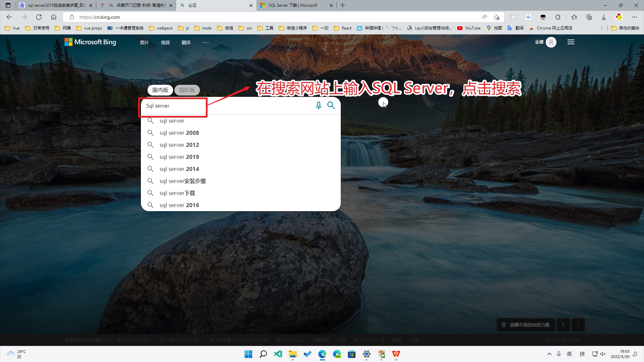
Task: Open Windows taskbar search
Action: pyautogui.click(x=263, y=354)
